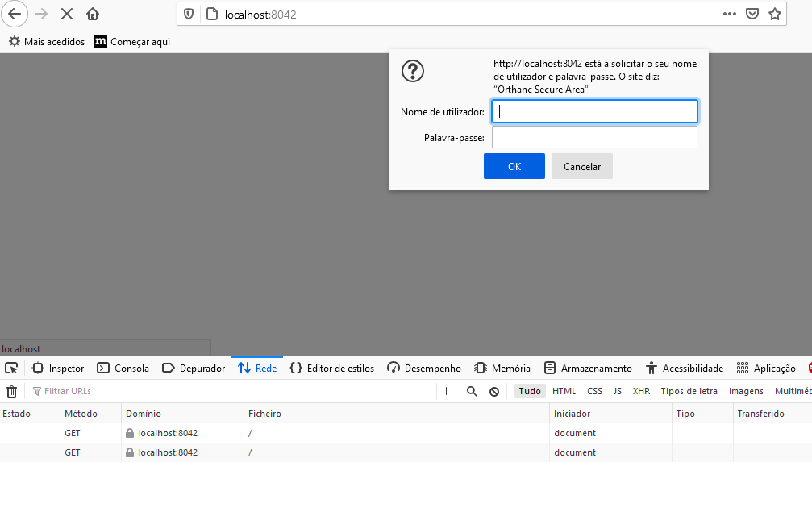
Task: Select the XHR request filter
Action: pos(641,390)
